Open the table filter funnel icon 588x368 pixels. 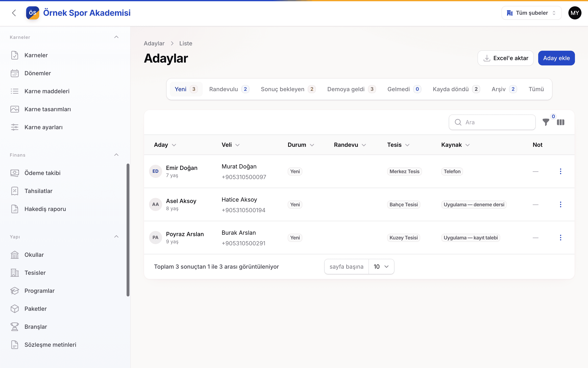546,122
